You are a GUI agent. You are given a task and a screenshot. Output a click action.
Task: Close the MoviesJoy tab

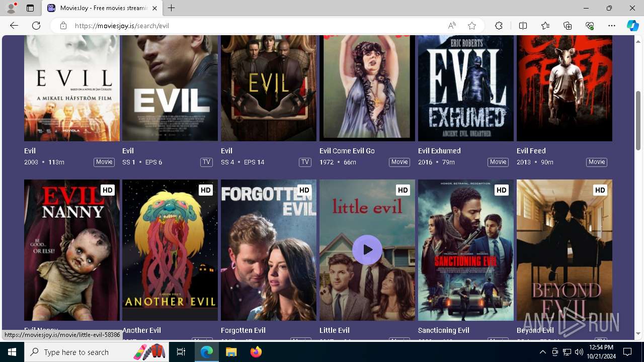[x=154, y=8]
